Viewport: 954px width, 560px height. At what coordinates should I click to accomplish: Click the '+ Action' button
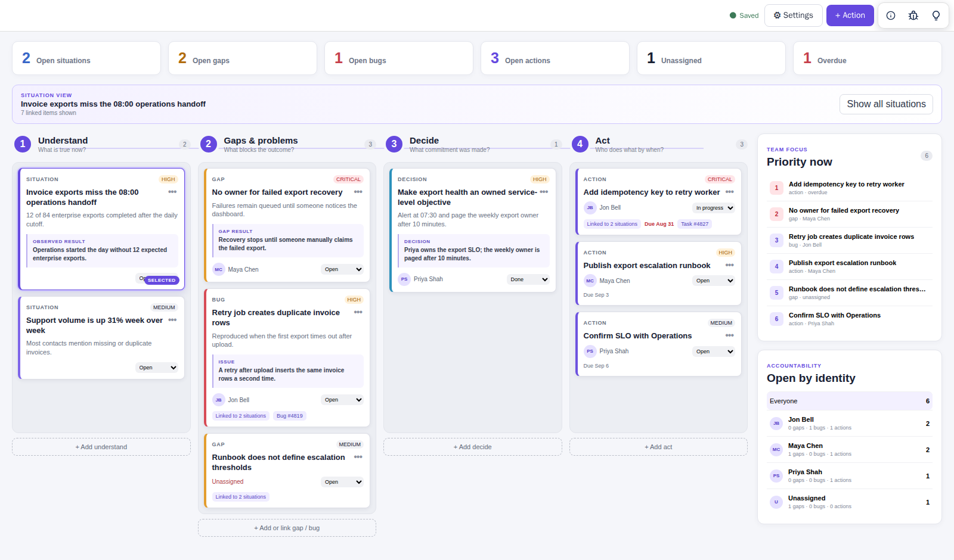click(850, 15)
